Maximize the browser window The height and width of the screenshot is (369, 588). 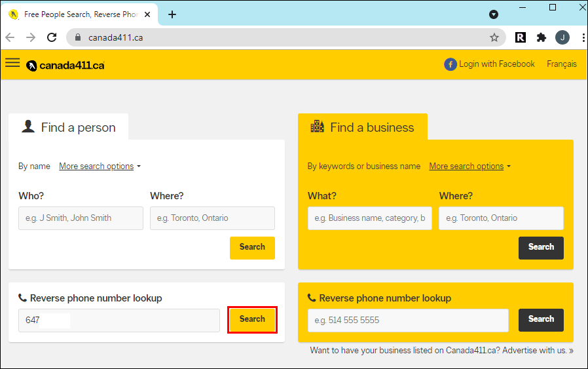pyautogui.click(x=553, y=7)
